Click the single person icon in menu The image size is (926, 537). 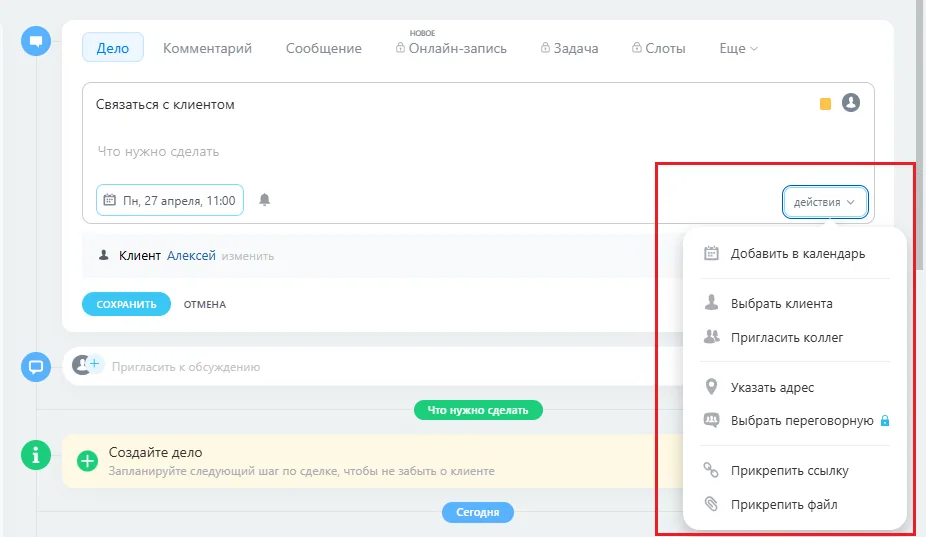[x=711, y=302]
